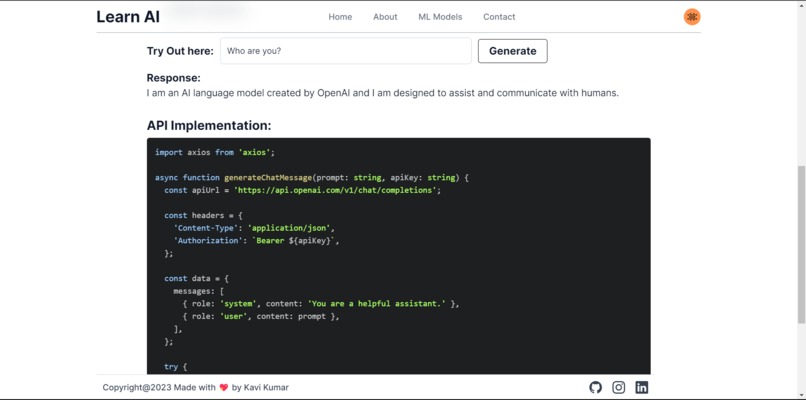Click the Generate button

[x=512, y=51]
